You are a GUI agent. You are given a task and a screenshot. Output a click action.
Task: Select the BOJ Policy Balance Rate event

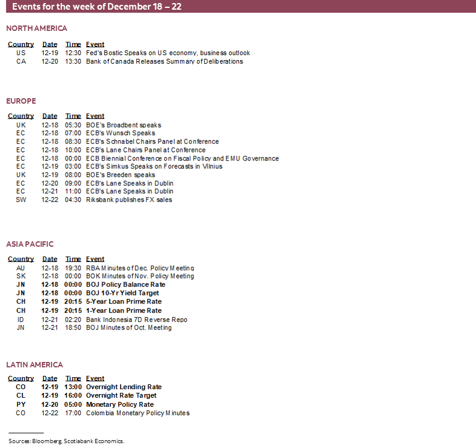125,284
